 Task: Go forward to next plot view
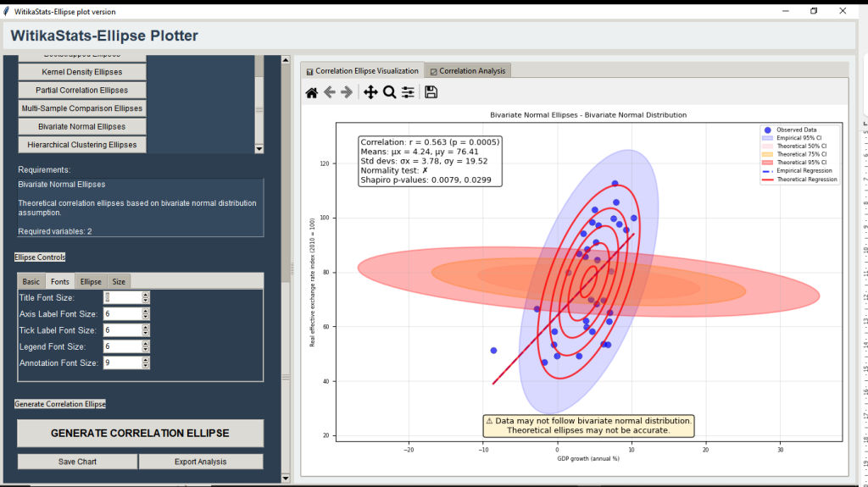(347, 92)
